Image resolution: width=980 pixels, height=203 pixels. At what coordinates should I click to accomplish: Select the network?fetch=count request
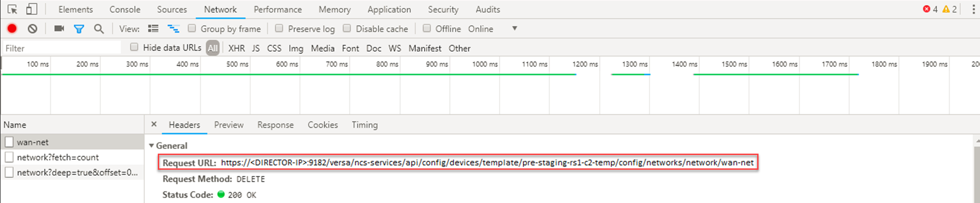(x=58, y=157)
